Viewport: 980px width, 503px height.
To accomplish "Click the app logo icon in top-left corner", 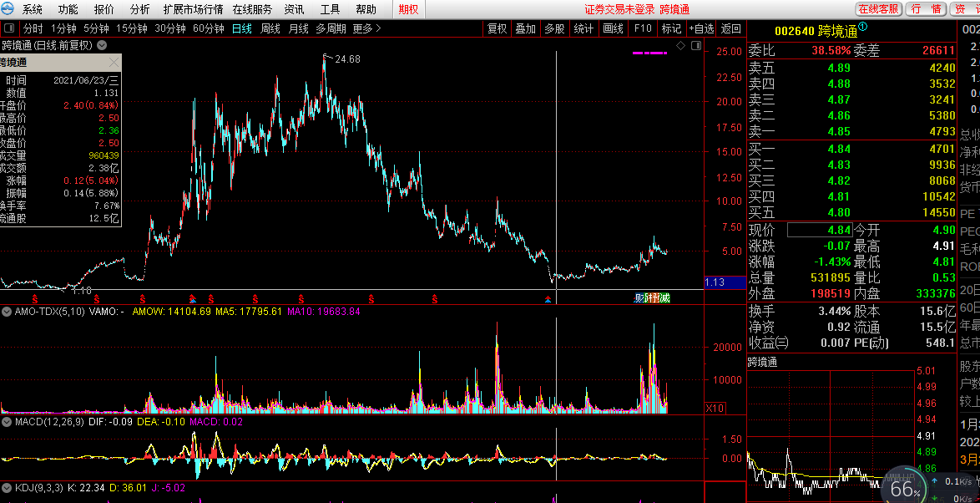I will click(x=8, y=9).
